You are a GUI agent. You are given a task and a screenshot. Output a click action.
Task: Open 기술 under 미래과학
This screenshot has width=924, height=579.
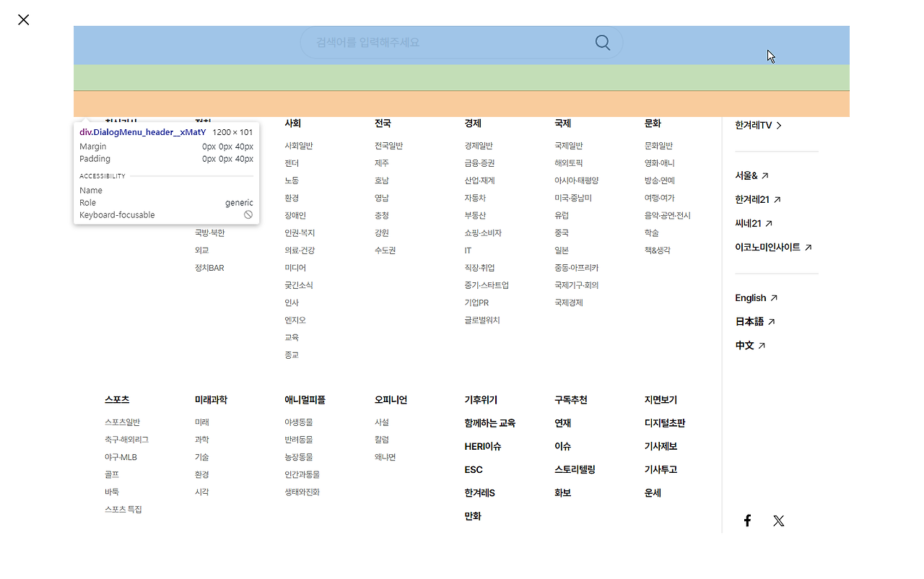[x=201, y=457]
